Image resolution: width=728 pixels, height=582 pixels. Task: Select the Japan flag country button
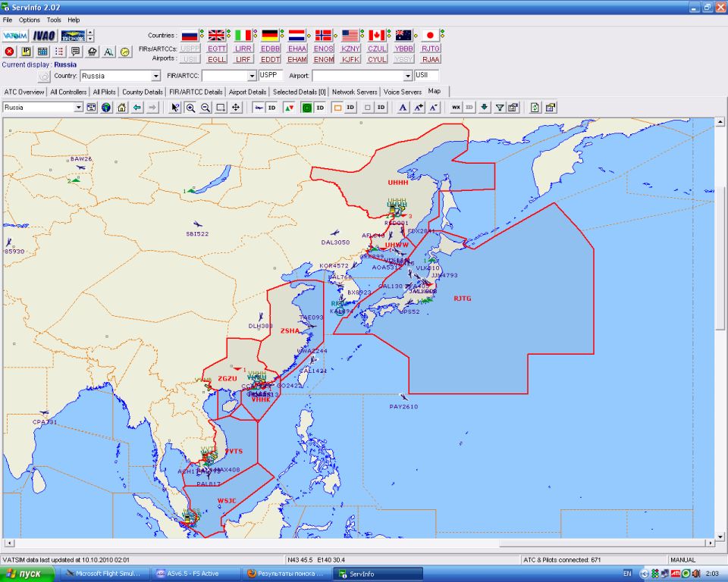coord(430,35)
